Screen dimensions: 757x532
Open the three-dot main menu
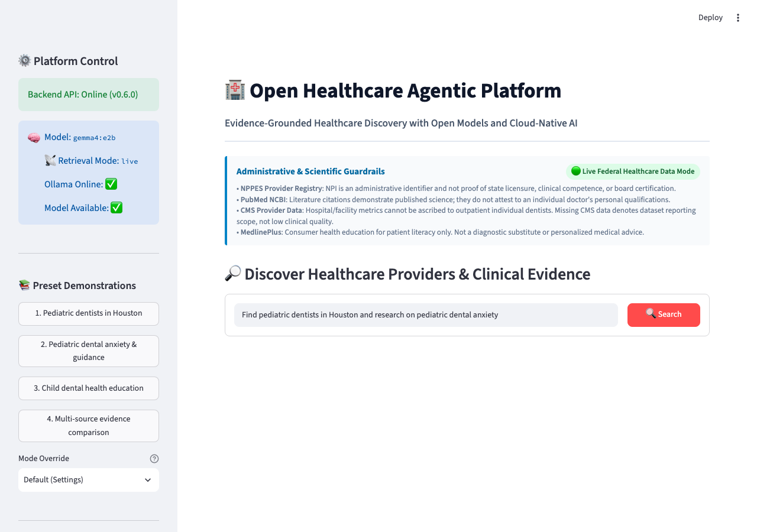tap(738, 18)
